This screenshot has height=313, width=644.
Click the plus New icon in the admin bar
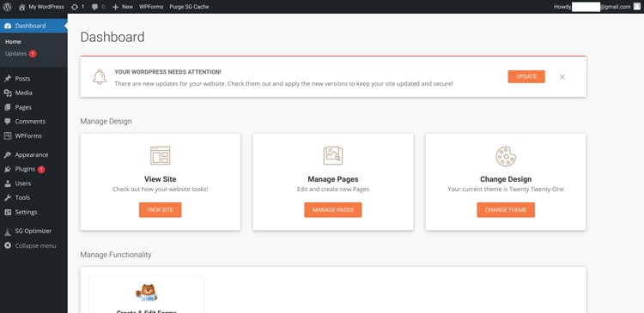(x=115, y=7)
